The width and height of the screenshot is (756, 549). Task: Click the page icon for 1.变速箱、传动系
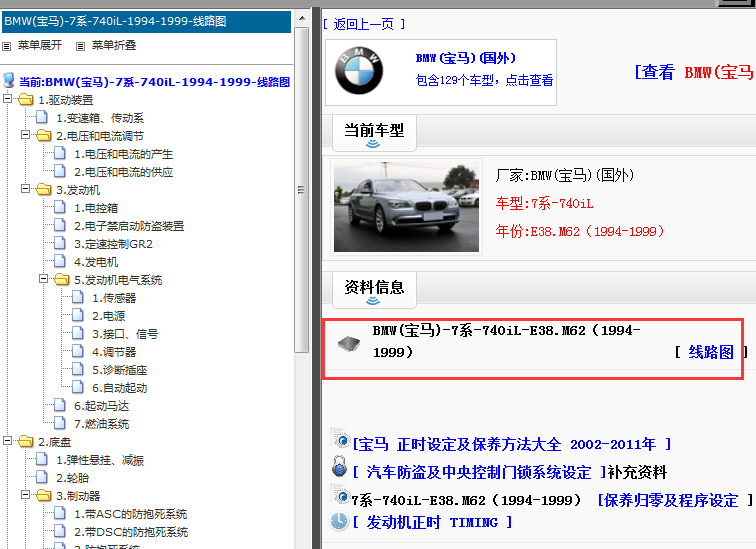(42, 117)
